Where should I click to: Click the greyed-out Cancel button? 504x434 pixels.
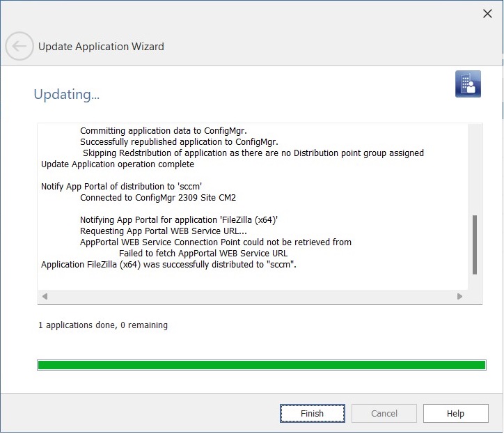tap(384, 413)
